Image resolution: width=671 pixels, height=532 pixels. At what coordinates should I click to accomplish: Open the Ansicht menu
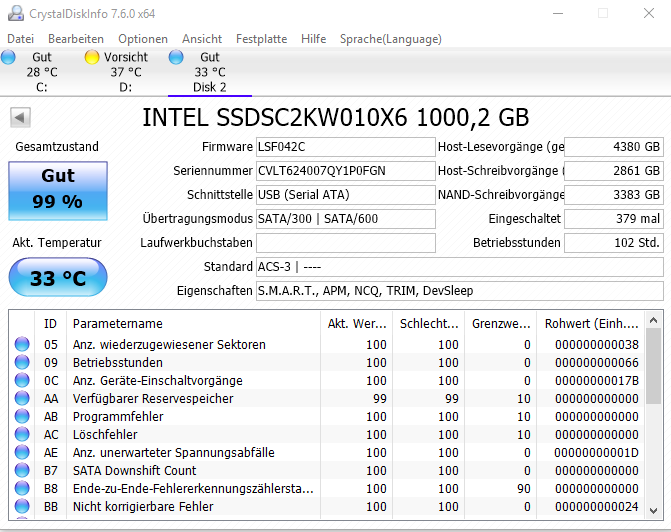[202, 39]
